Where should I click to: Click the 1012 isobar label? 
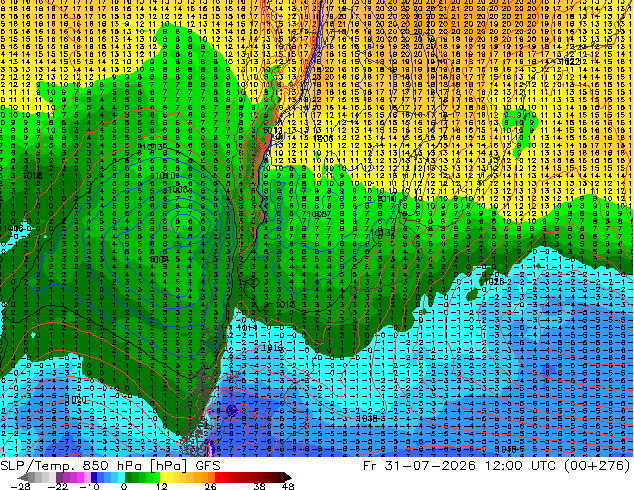coord(285,304)
